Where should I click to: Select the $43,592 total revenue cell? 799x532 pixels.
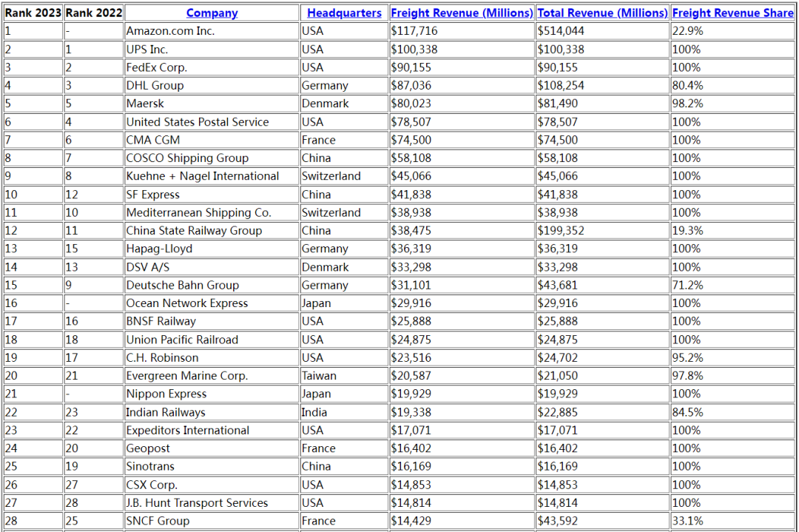602,522
